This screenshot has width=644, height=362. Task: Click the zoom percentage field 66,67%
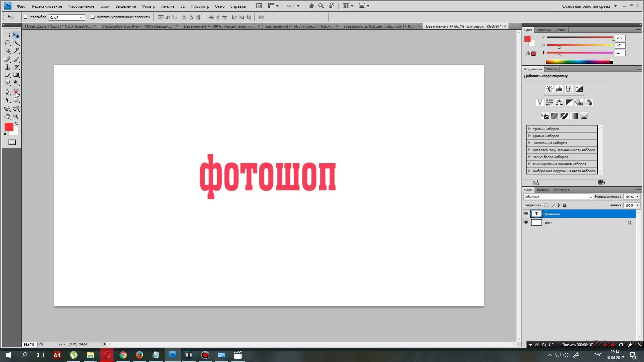(x=29, y=344)
